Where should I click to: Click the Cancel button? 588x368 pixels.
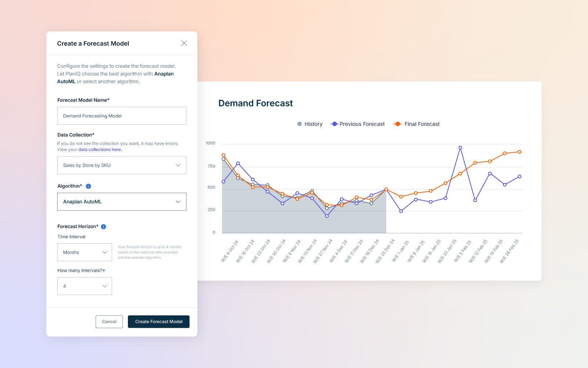[109, 321]
